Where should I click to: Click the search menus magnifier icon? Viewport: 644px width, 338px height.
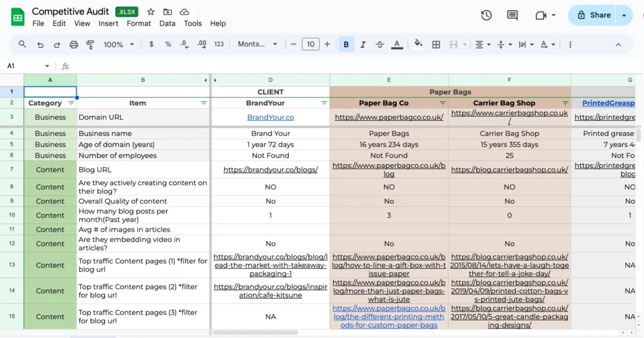(23, 45)
